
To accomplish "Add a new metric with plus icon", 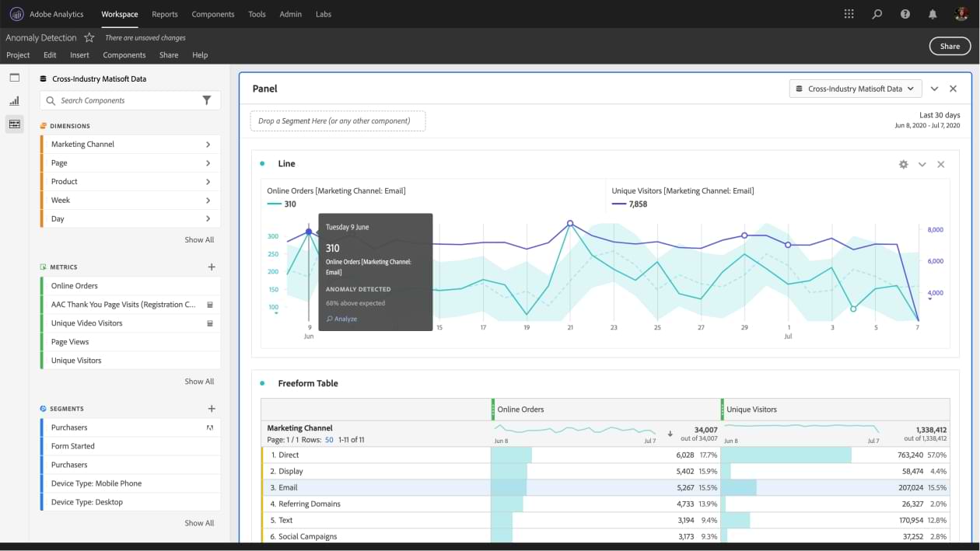I will coord(212,267).
